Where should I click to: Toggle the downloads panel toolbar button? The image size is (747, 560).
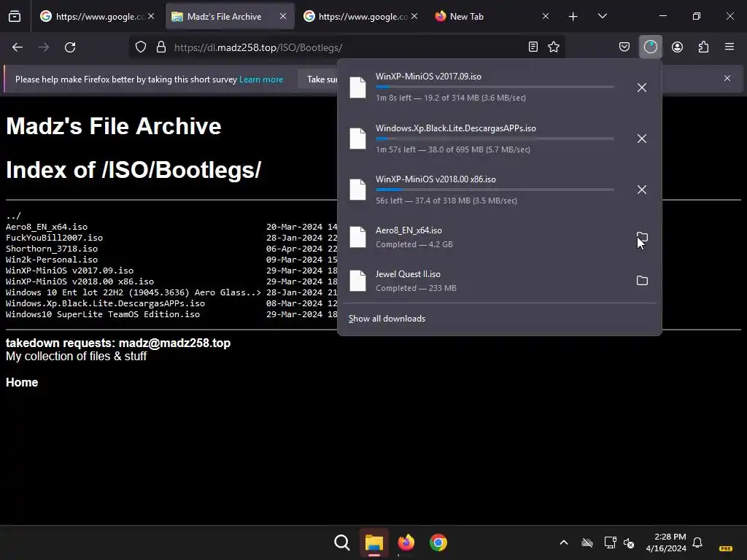pos(650,47)
